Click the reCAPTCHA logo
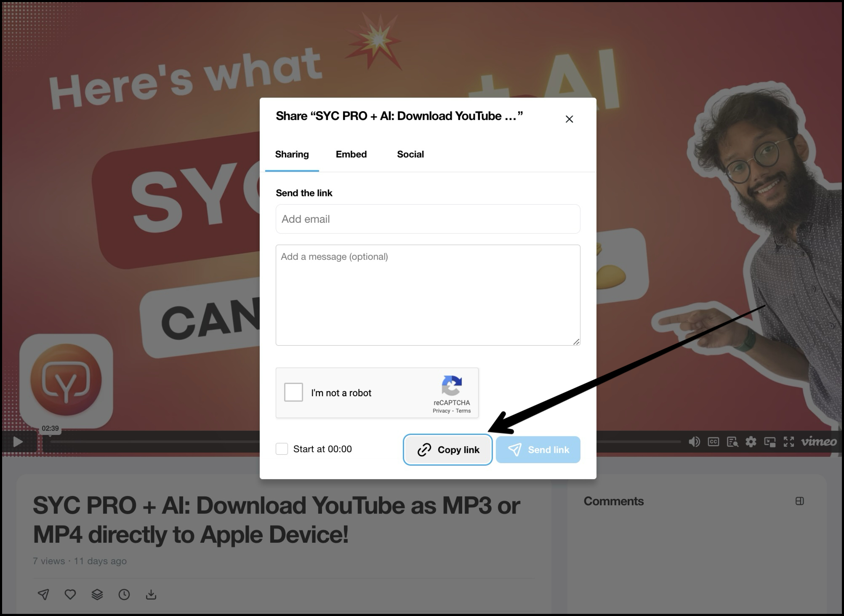 pyautogui.click(x=452, y=386)
